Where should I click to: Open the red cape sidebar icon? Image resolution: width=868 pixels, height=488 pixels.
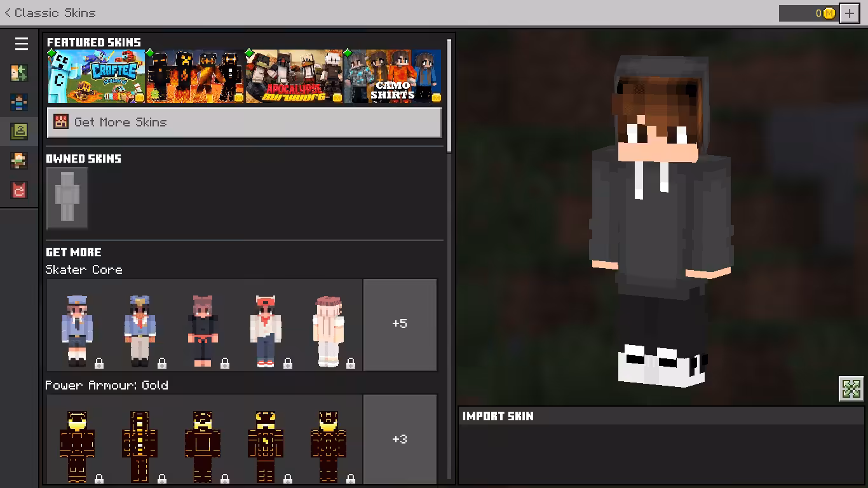19,190
